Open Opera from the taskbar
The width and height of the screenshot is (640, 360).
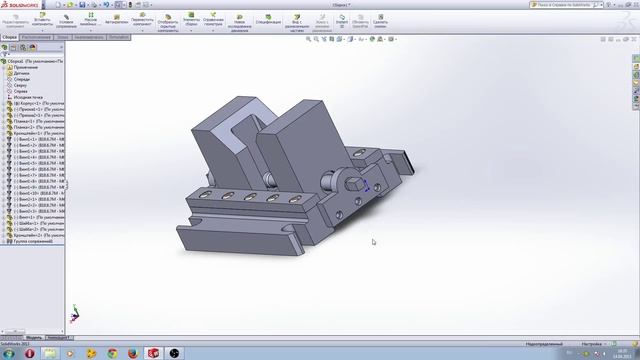pyautogui.click(x=29, y=353)
